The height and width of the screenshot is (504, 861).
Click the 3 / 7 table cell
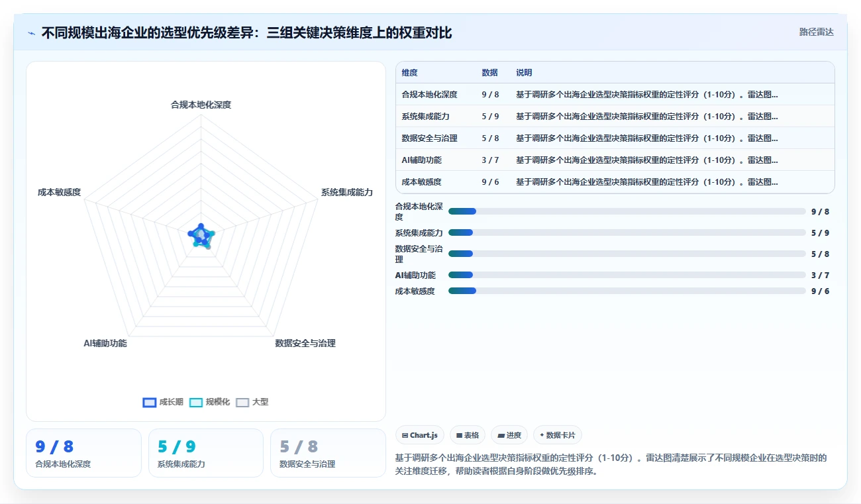pyautogui.click(x=490, y=160)
